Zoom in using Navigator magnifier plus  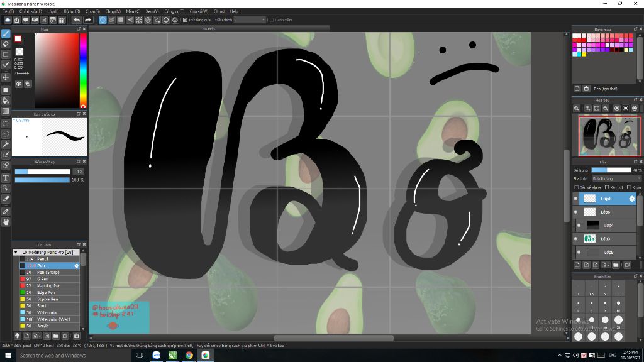tap(588, 108)
